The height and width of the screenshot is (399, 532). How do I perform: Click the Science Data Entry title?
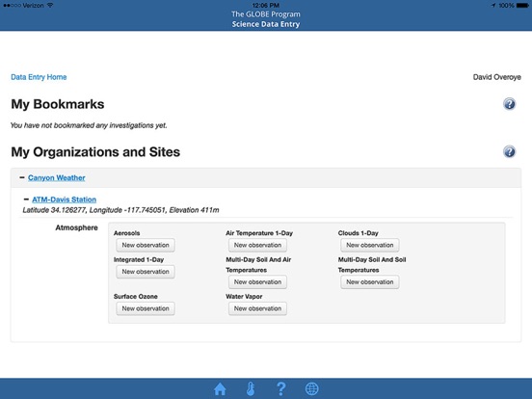pyautogui.click(x=266, y=24)
